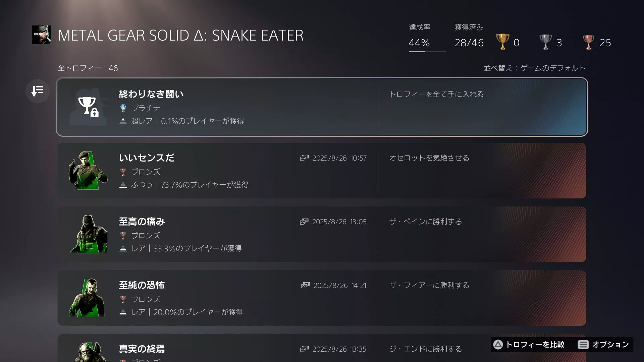
Task: Click the Options button icon
Action: point(583,345)
